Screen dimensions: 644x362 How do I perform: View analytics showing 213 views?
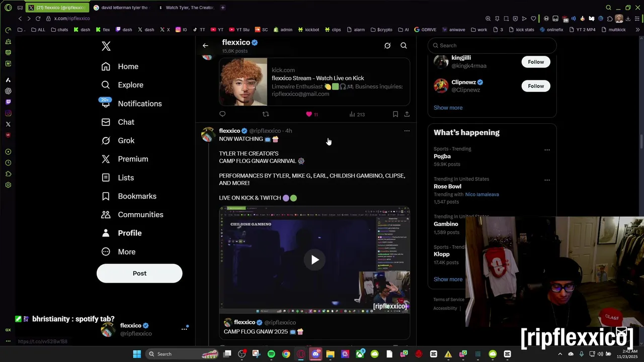(x=357, y=114)
